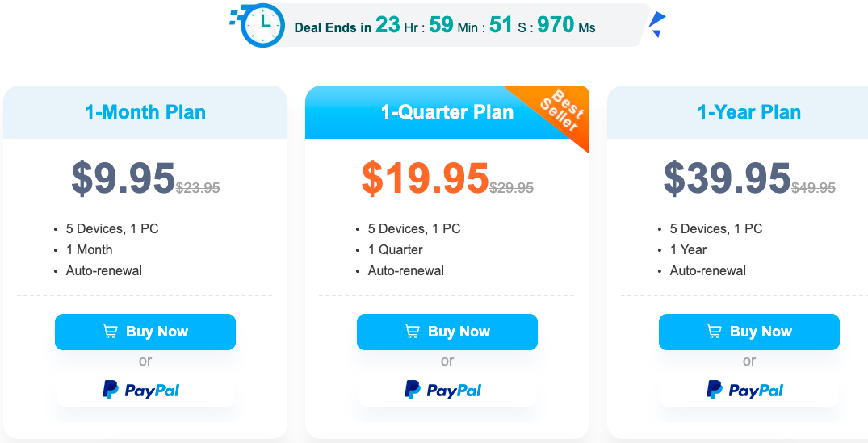Buy the 1-Quarter Plan now
Screen dimensions: 868x443
click(x=447, y=332)
